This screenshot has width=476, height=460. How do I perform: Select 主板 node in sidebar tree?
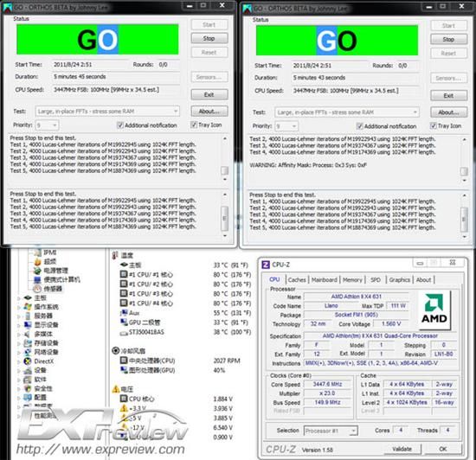tap(35, 297)
